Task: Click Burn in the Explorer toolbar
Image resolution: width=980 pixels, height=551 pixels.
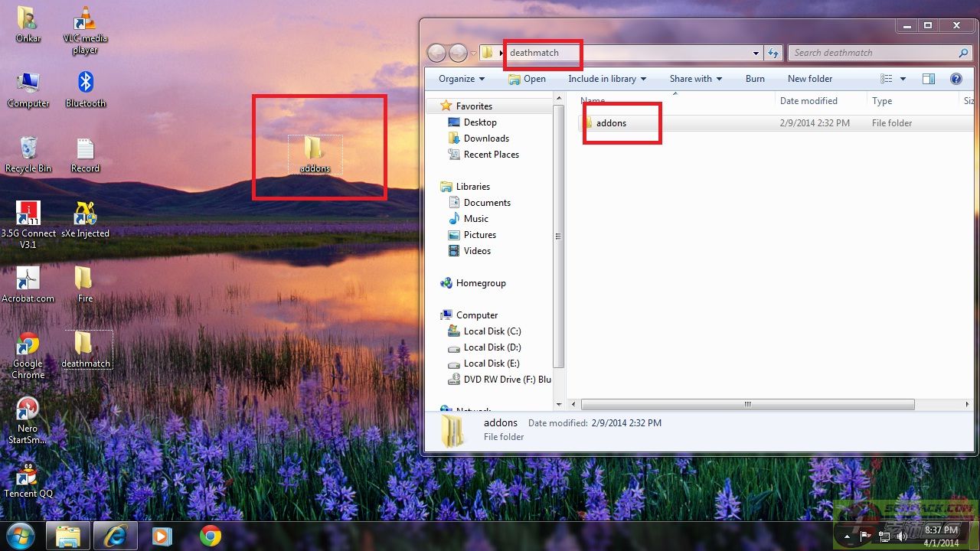Action: pos(755,79)
